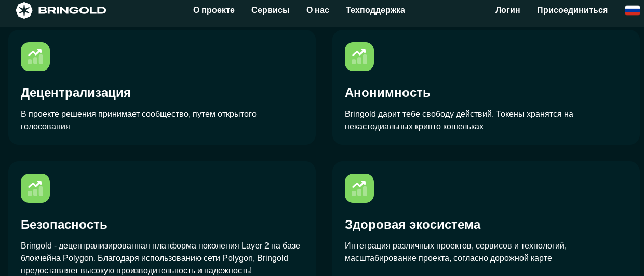This screenshot has height=276, width=644.
Task: Click description mentioning Layer 2 Polygon blockchain
Action: pos(160,258)
